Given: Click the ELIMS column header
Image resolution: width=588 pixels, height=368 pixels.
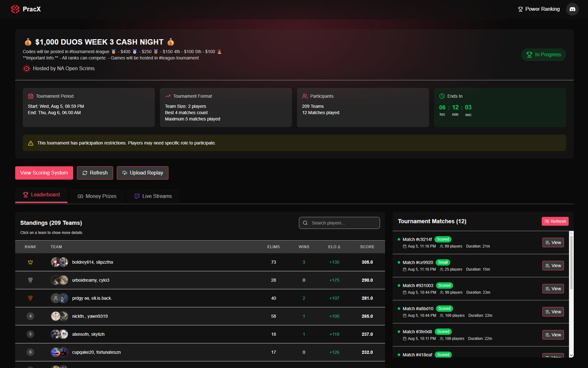Looking at the screenshot, I should [273, 247].
